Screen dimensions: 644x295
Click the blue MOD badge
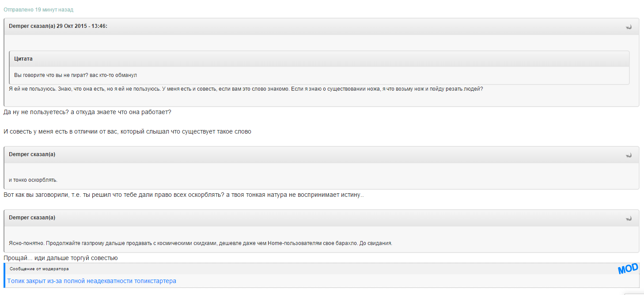[x=628, y=268]
